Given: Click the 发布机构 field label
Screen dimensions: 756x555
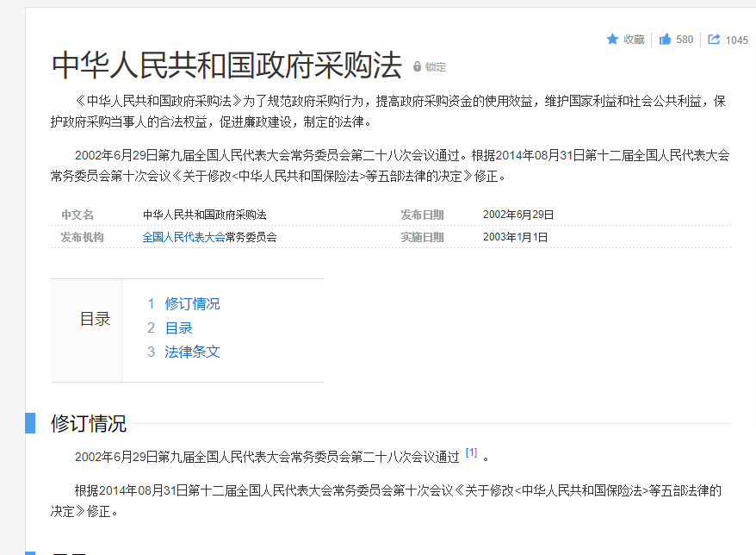Looking at the screenshot, I should (x=82, y=237).
